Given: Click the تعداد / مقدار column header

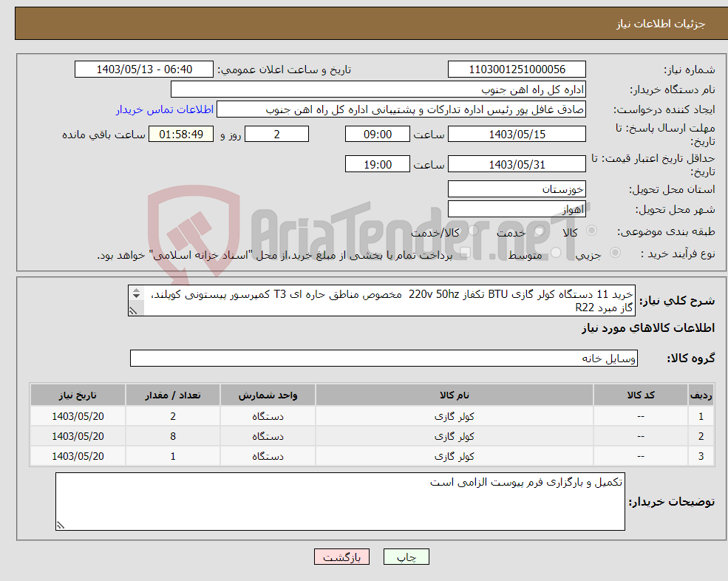Looking at the screenshot, I should click(173, 395).
